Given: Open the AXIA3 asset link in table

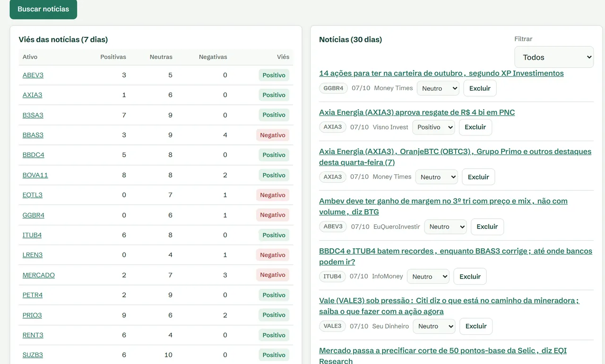Looking at the screenshot, I should 32,95.
